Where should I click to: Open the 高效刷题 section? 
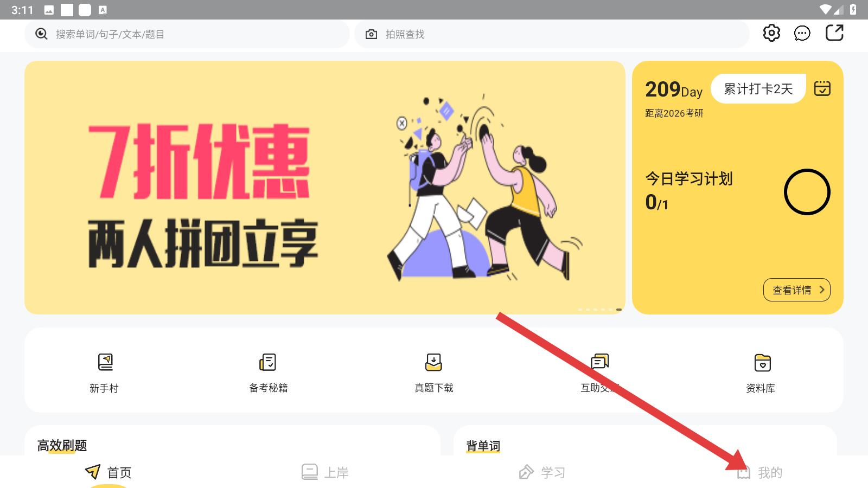62,446
